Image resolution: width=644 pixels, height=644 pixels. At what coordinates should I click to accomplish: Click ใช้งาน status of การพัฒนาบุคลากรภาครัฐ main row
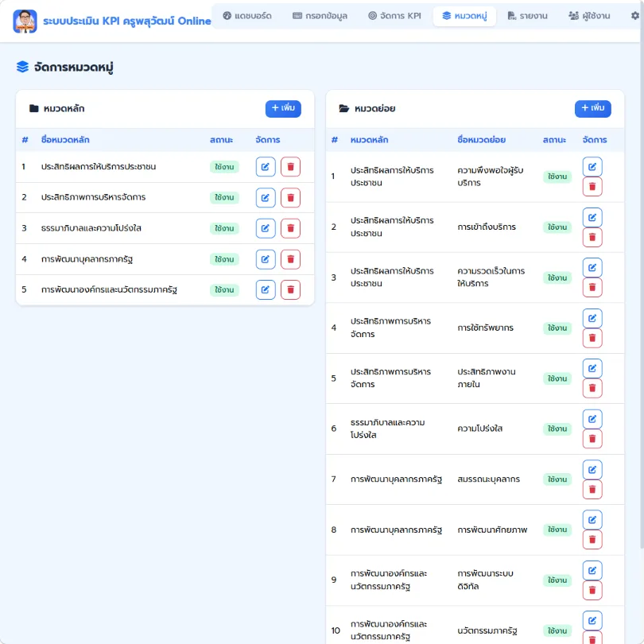(224, 259)
